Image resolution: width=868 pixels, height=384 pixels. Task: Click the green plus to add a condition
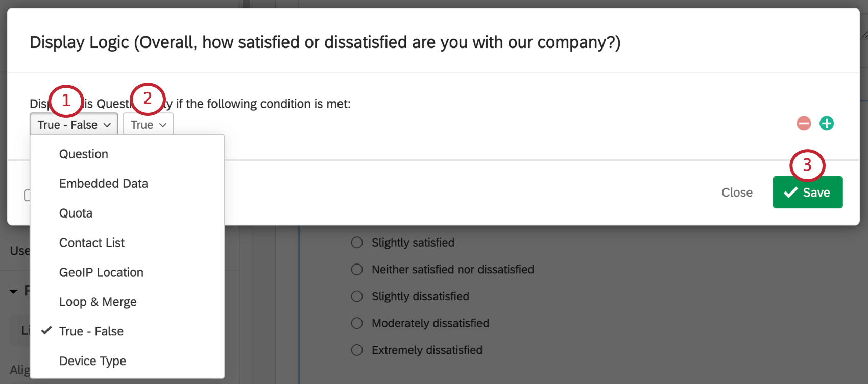[826, 123]
